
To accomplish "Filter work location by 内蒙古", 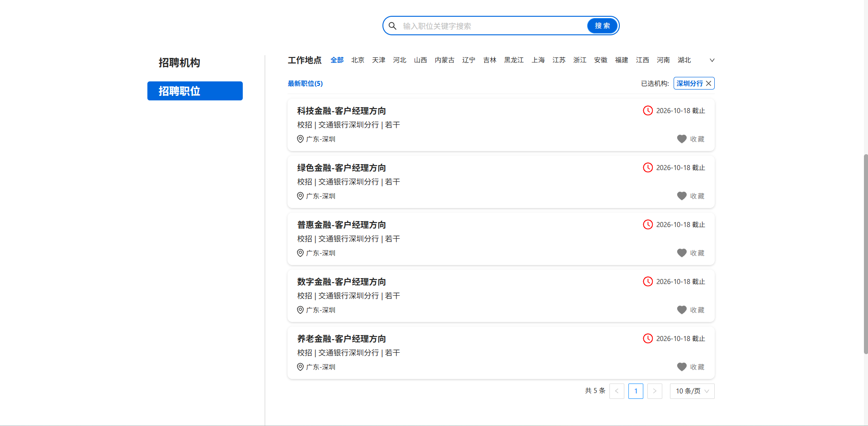I will (x=444, y=60).
